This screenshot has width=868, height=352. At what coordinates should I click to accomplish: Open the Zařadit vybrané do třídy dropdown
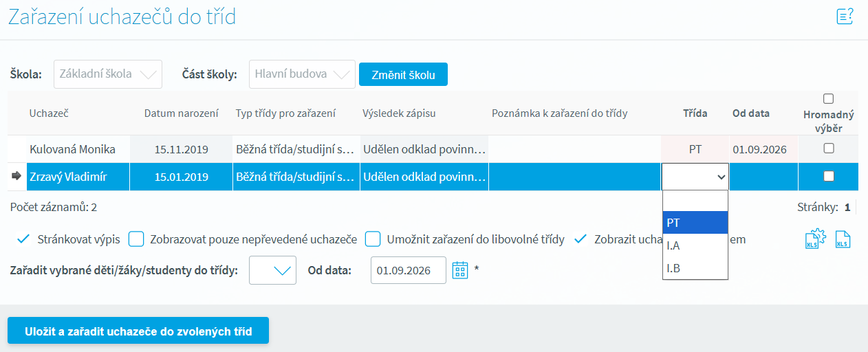coord(273,270)
